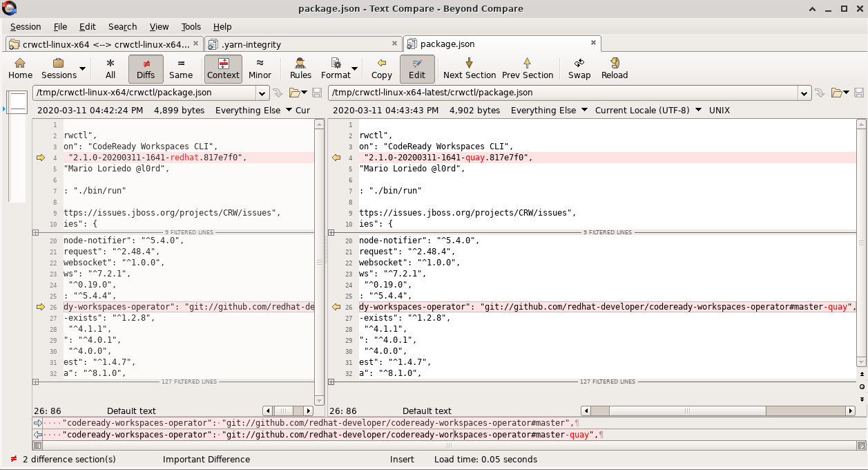Close the .yarn-integrity tab
868x470 pixels.
(394, 44)
